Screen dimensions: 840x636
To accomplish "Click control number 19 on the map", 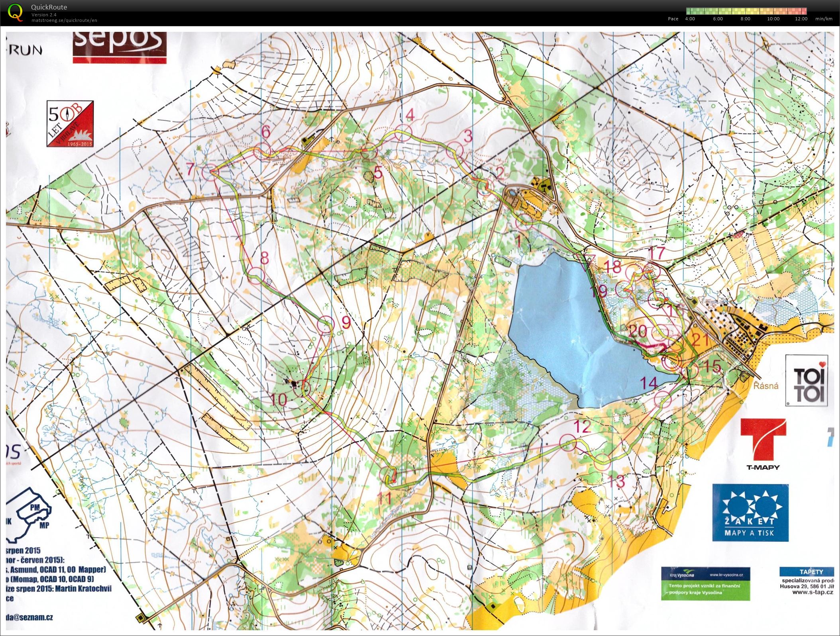I will pyautogui.click(x=599, y=291).
